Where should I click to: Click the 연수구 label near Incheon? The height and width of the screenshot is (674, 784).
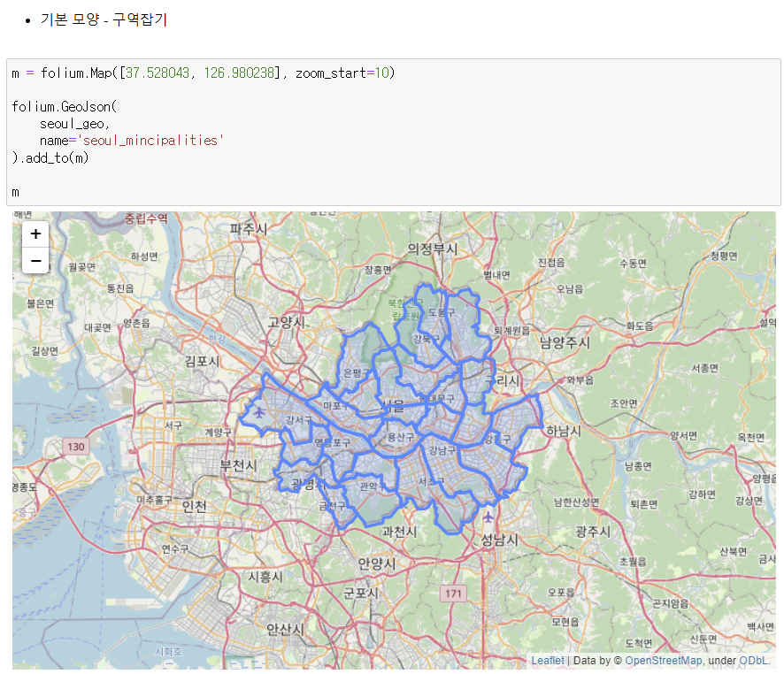pos(175,548)
